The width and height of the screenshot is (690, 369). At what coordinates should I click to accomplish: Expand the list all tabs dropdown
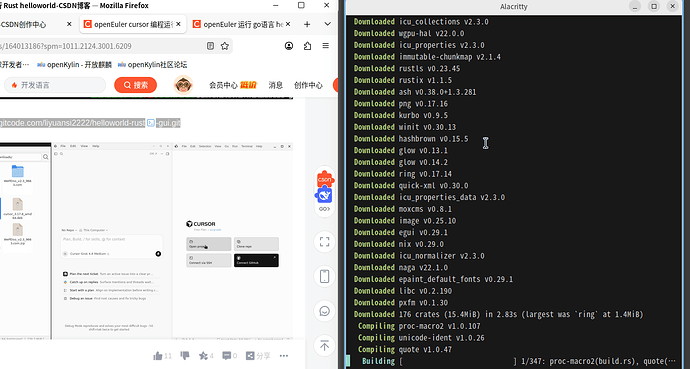click(x=327, y=24)
